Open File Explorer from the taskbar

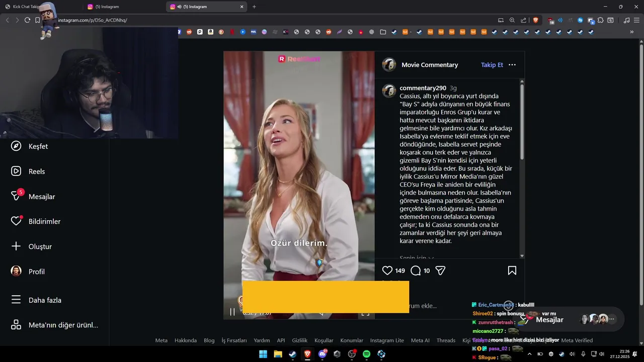coord(278,354)
